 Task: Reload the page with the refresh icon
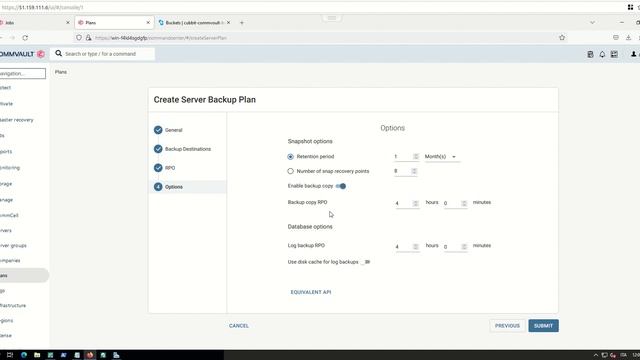tap(25, 38)
